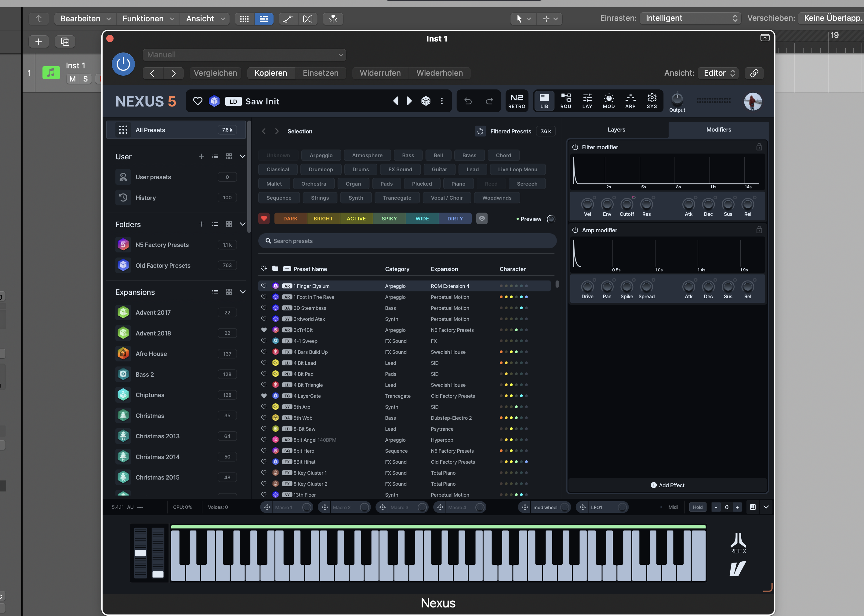Go to the previous preset arrow
Screen dimensions: 864x616
(x=396, y=101)
